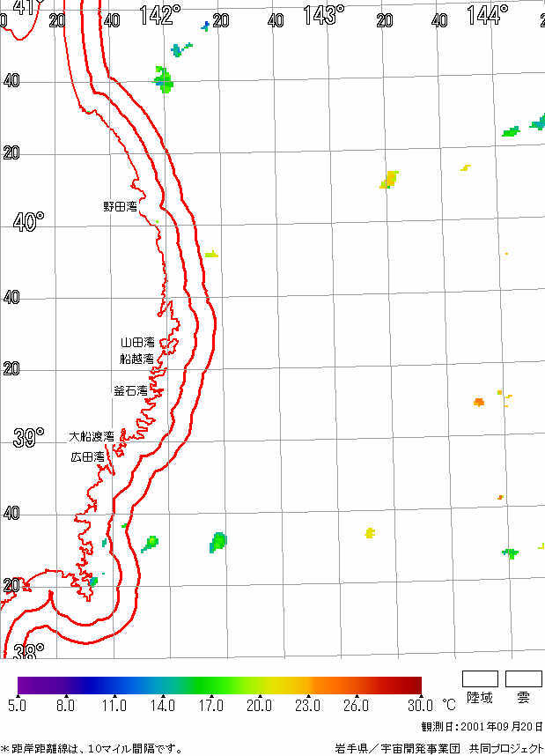The image size is (545, 756).
Task: Click the 143° longitude label
Action: (x=323, y=15)
